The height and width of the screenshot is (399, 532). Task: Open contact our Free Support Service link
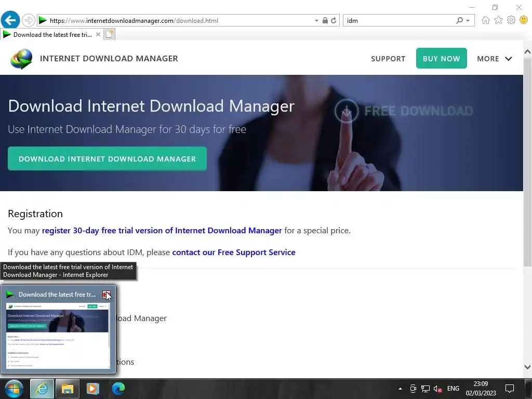click(x=234, y=252)
